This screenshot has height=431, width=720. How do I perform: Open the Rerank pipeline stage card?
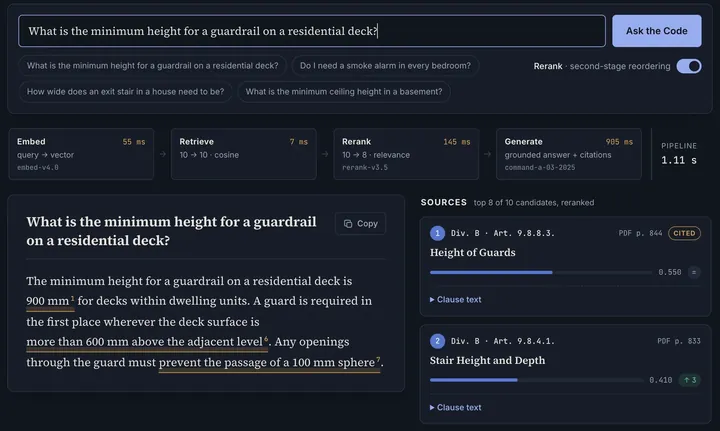pyautogui.click(x=406, y=154)
